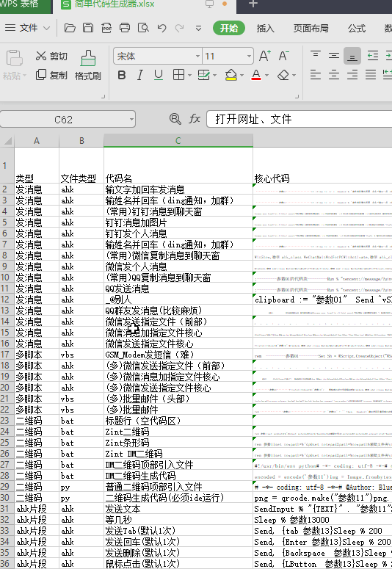
Task: Toggle Bold formatting
Action: (122, 75)
